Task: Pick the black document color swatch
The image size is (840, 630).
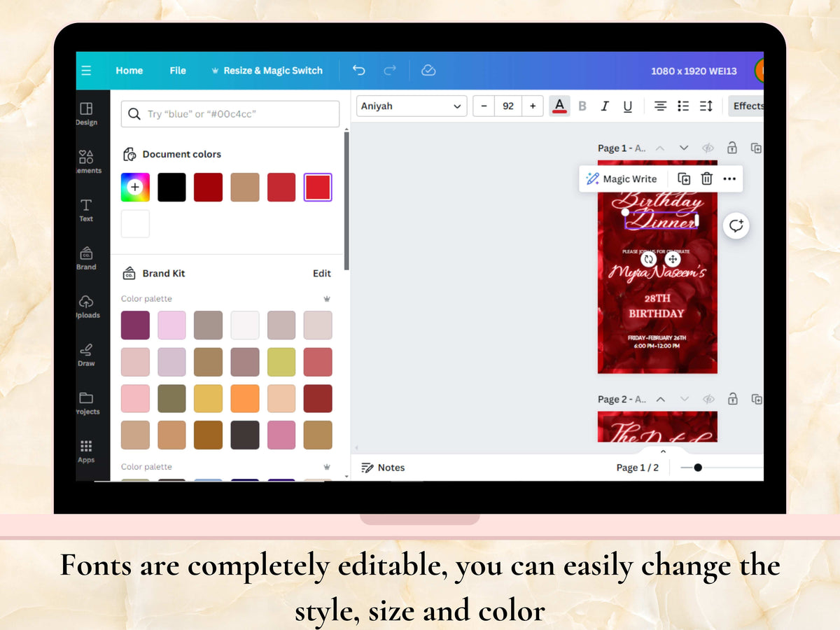Action: [x=171, y=188]
